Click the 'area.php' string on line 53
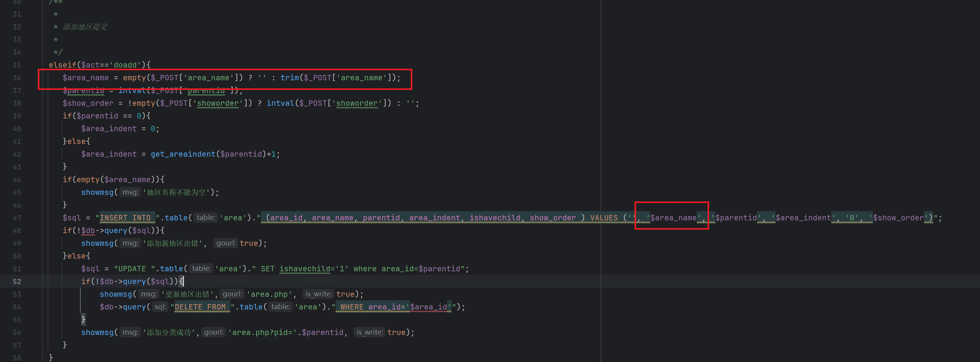980x362 pixels. pyautogui.click(x=269, y=294)
